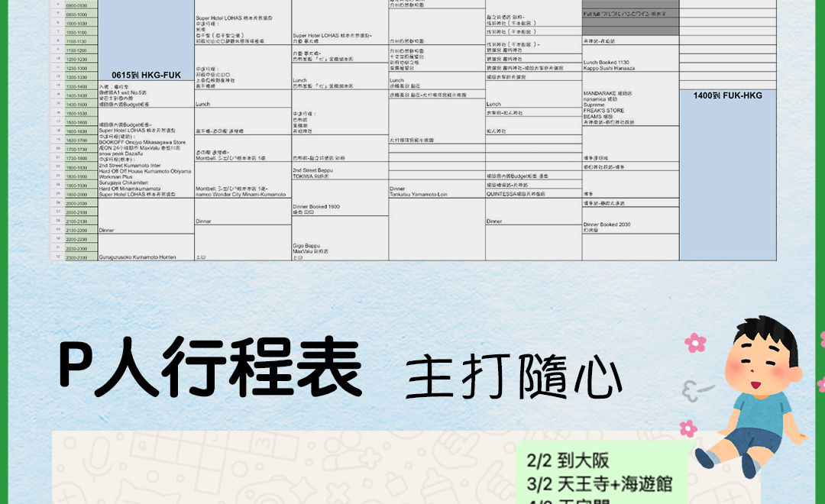The width and height of the screenshot is (825, 504).
Task: Click the 主打隨心 subtitle text
Action: click(x=513, y=377)
